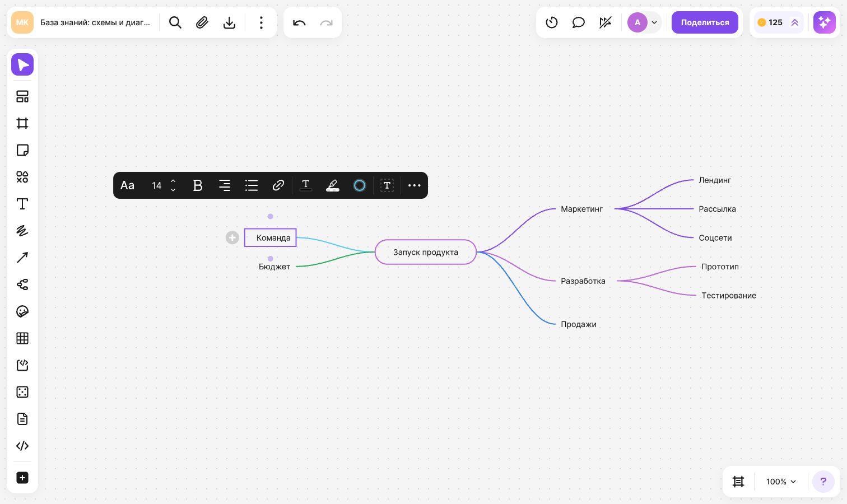Image resolution: width=847 pixels, height=504 pixels.
Task: Open the text highlight color picker
Action: point(333,185)
